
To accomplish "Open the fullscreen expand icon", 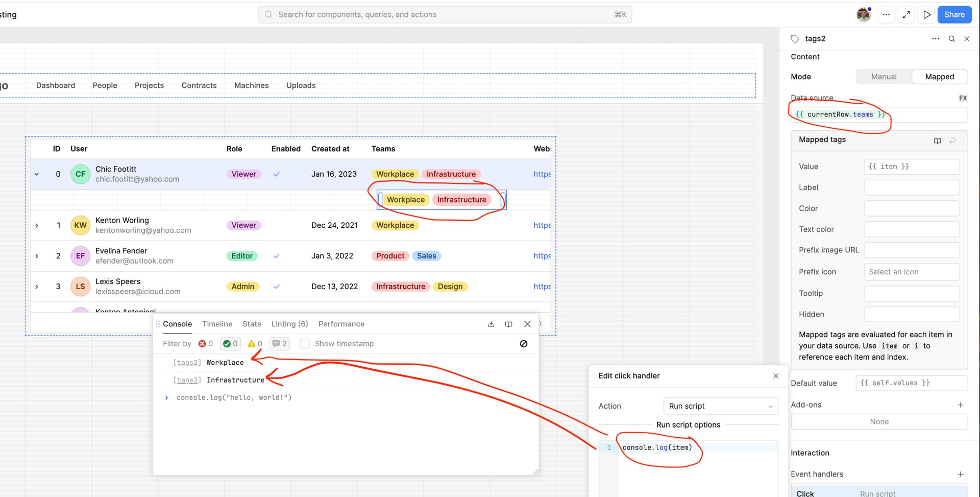I will (x=906, y=15).
